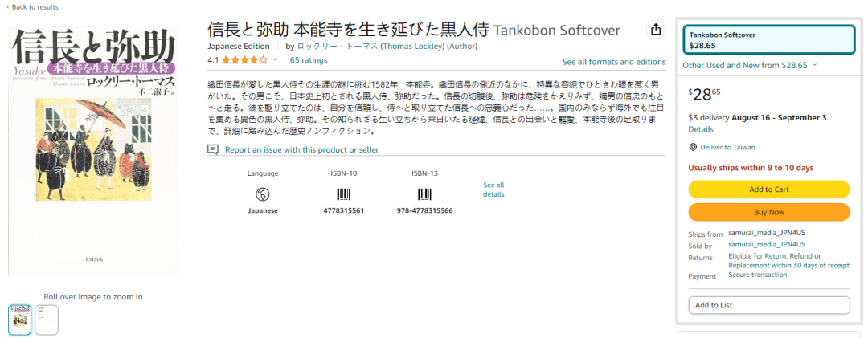The image size is (868, 338).
Task: Click the ISBN-10 barcode icon
Action: (x=344, y=194)
